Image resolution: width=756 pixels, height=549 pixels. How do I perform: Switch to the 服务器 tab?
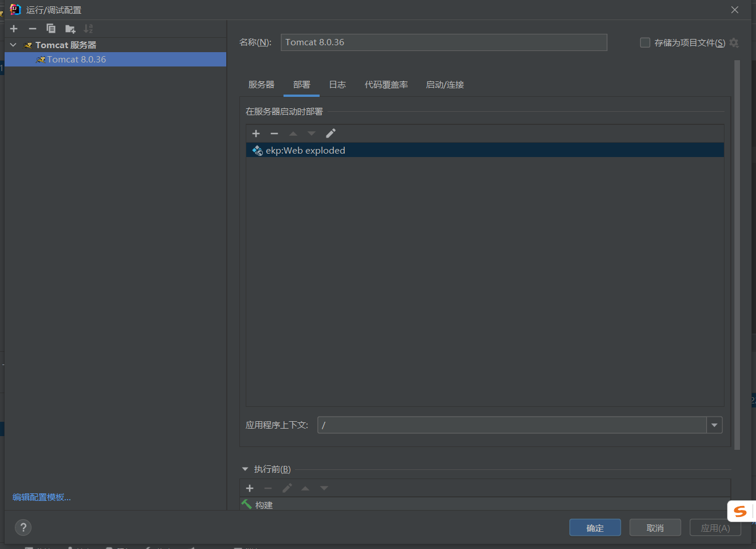(x=261, y=85)
